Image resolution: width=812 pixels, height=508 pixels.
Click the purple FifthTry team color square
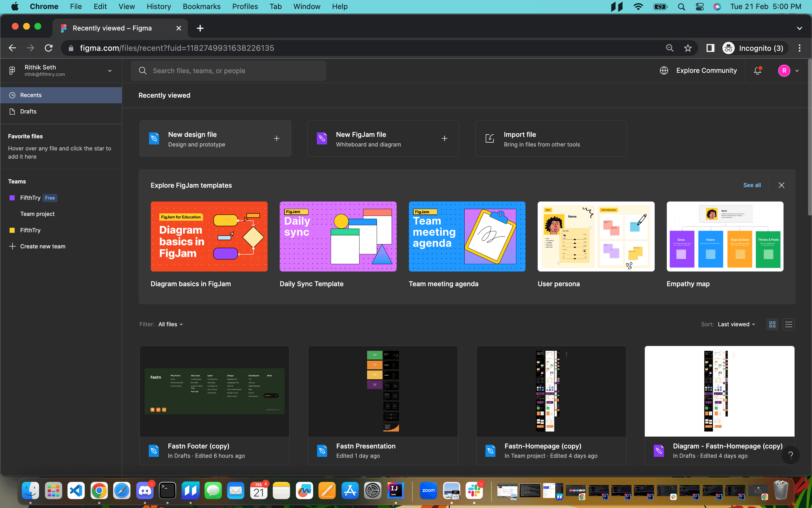12,198
